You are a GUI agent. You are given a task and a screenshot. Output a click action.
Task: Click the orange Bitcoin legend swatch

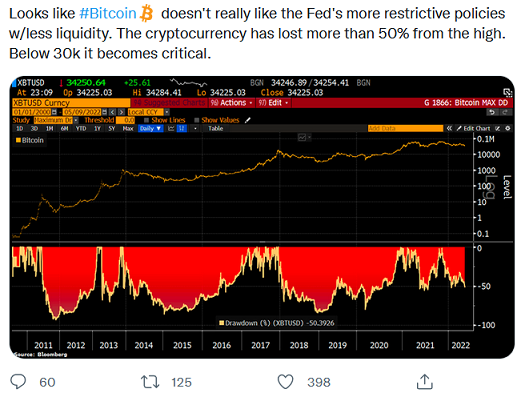click(x=18, y=140)
